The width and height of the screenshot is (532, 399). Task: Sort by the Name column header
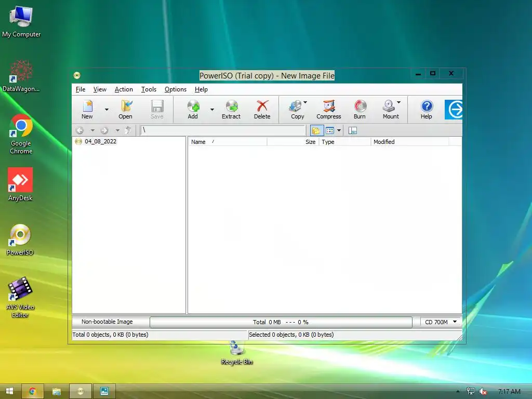(x=228, y=142)
